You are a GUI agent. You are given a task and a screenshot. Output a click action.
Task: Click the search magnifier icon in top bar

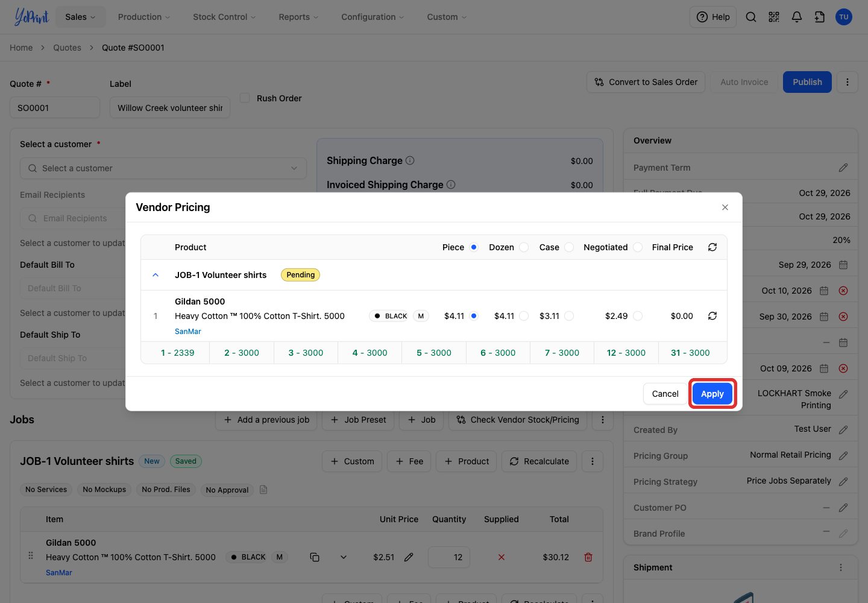click(751, 17)
